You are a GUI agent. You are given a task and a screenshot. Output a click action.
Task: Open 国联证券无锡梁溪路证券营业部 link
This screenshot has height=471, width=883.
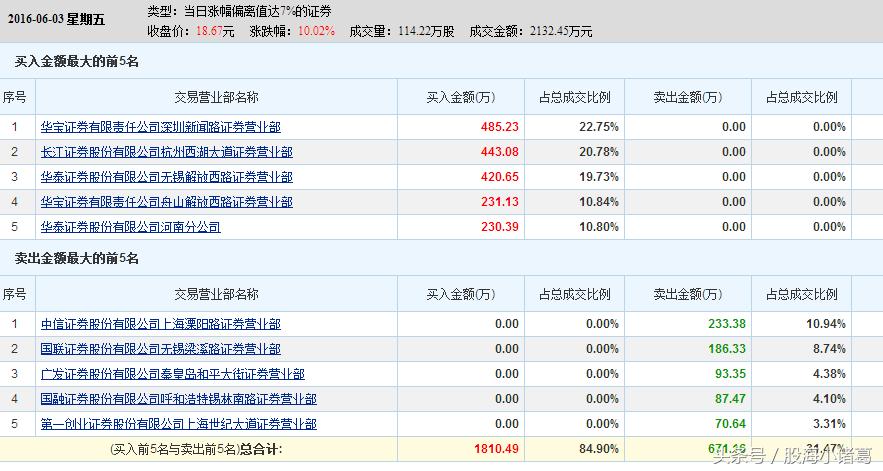pyautogui.click(x=160, y=349)
